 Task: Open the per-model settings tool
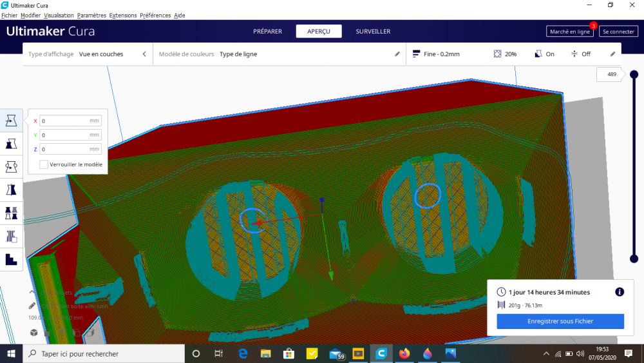click(11, 213)
